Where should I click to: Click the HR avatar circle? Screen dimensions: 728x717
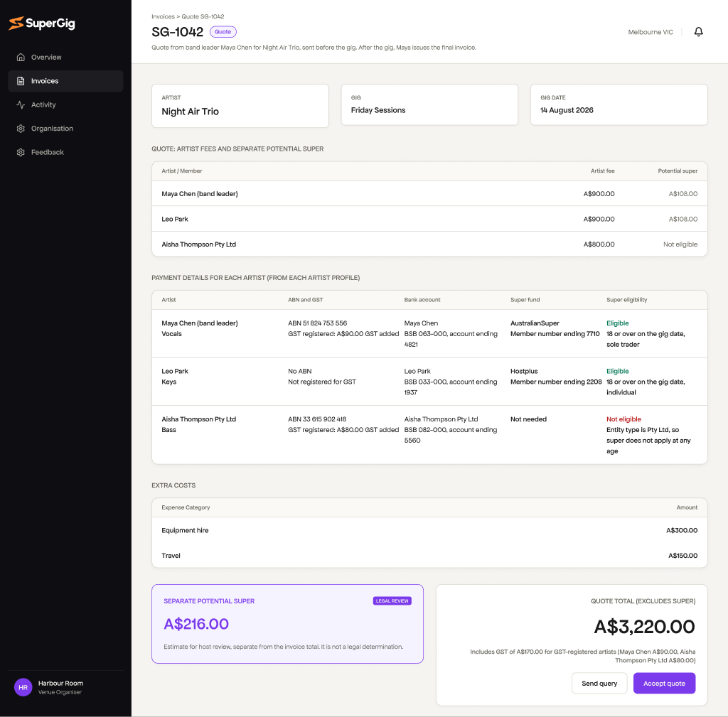[x=23, y=687]
